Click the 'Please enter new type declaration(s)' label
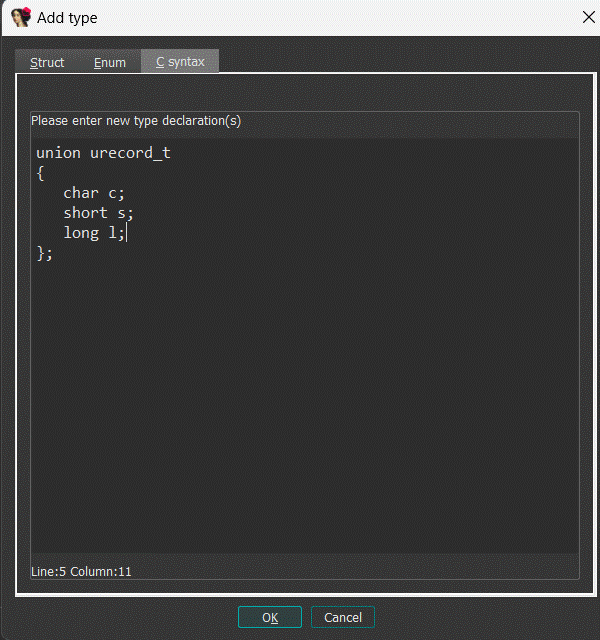This screenshot has width=600, height=640. click(136, 120)
